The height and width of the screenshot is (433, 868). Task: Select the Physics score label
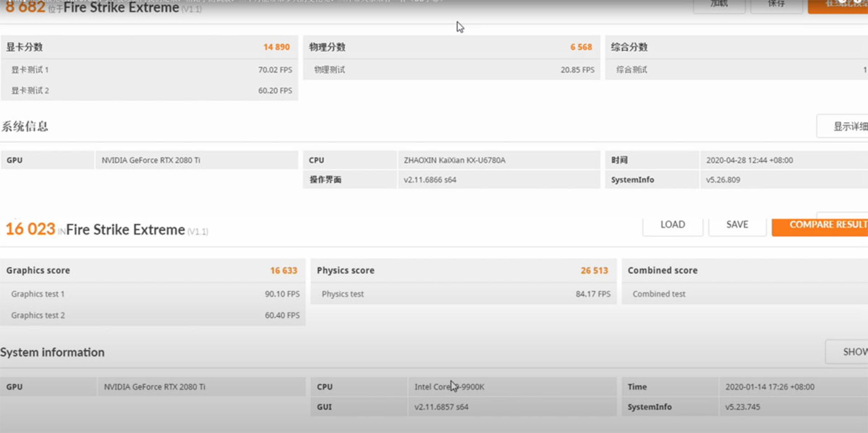[x=345, y=271]
